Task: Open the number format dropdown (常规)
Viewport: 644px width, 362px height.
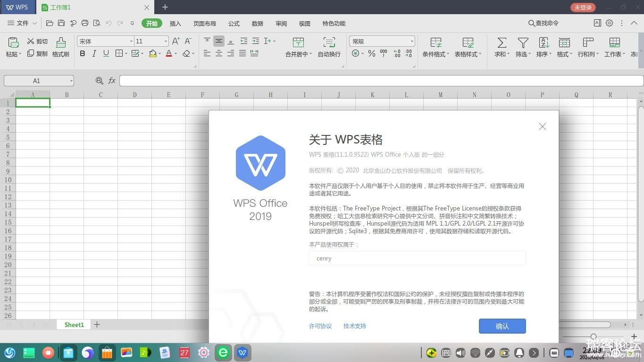Action: pyautogui.click(x=412, y=42)
